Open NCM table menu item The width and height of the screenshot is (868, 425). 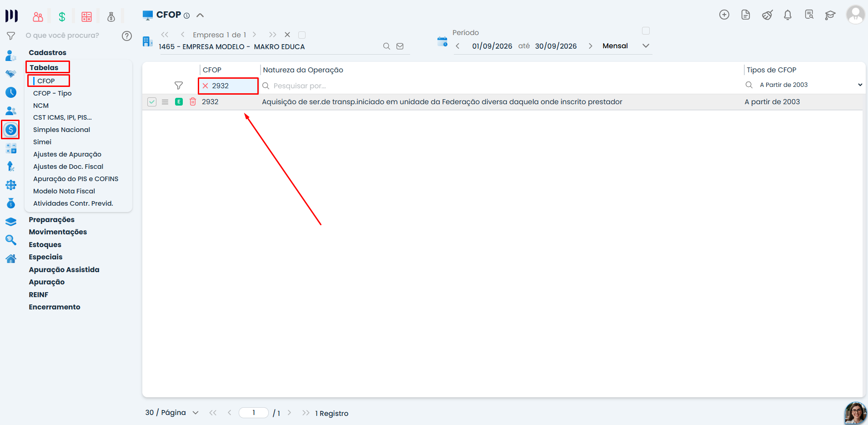click(41, 106)
